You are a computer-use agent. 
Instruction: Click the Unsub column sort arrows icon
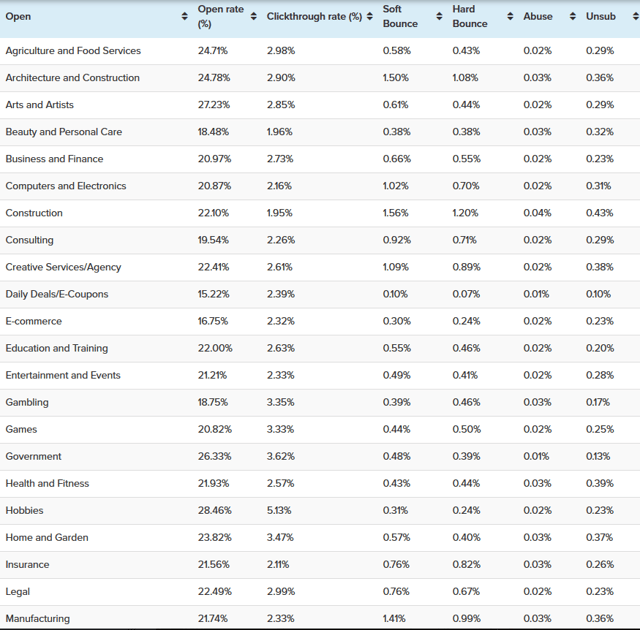point(630,17)
